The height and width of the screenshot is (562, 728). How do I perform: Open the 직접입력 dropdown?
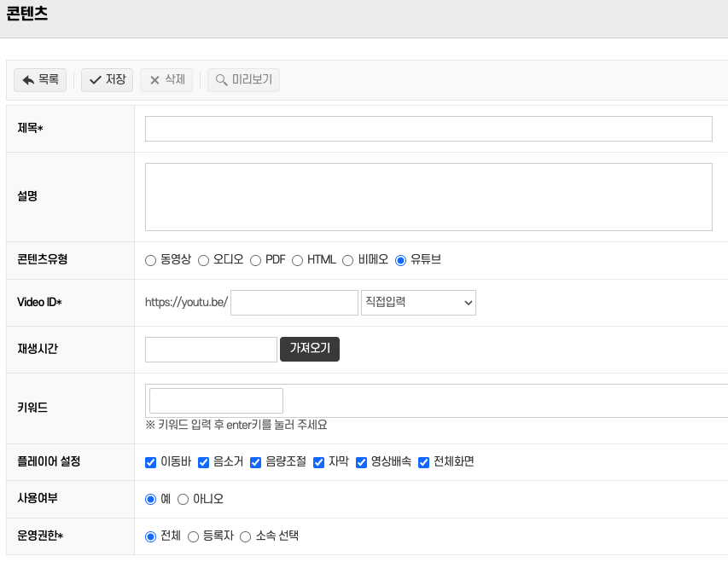(x=418, y=303)
